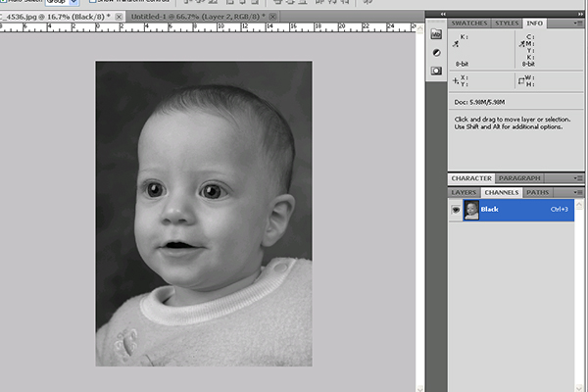Switch to the Styles tab
The width and height of the screenshot is (588, 392).
click(507, 22)
